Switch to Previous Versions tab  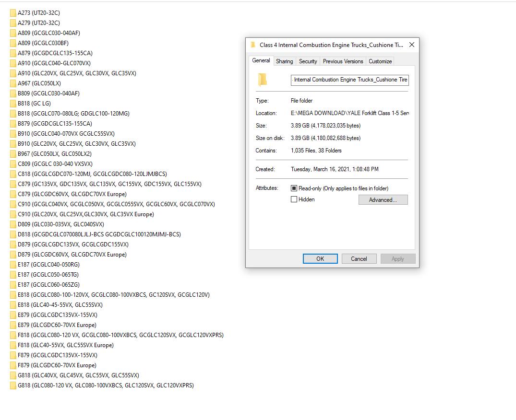[x=343, y=61]
